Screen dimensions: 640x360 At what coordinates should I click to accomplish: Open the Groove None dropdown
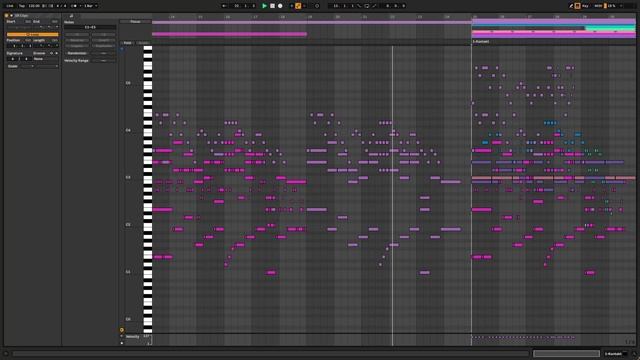pos(45,59)
